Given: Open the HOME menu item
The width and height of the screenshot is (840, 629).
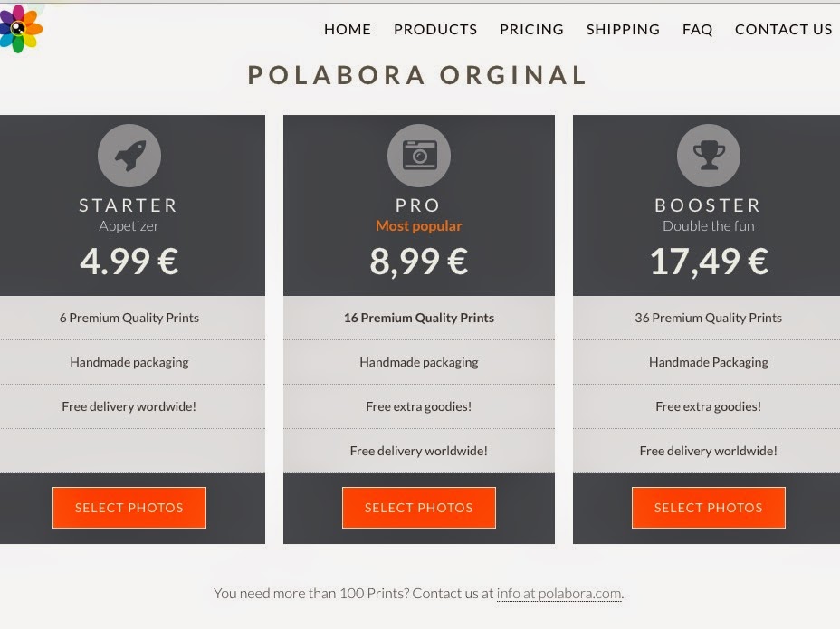Looking at the screenshot, I should pos(348,30).
